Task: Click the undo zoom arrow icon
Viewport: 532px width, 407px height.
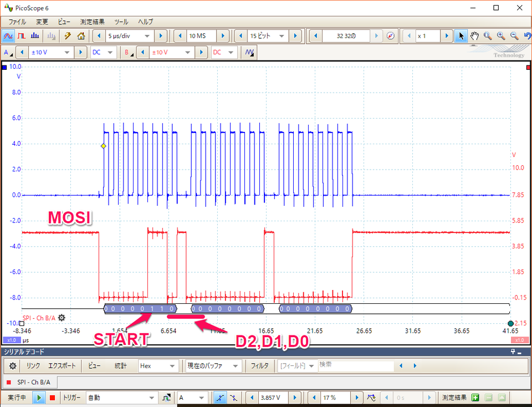Action: click(x=527, y=36)
